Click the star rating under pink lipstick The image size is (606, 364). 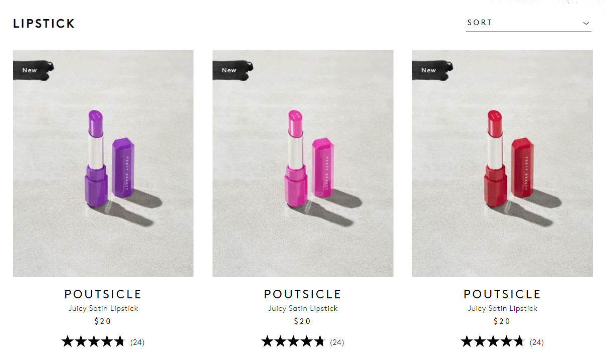coord(293,342)
